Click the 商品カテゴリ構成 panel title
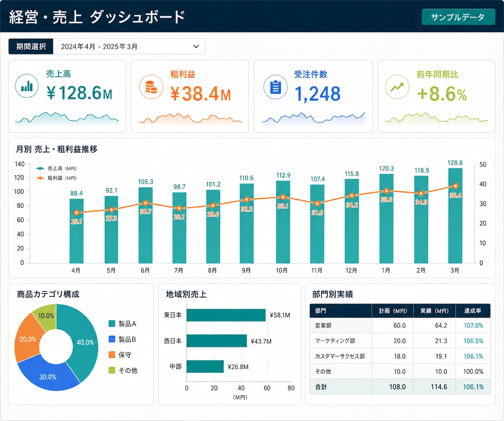Viewport: 504px width, 421px height. tap(48, 294)
